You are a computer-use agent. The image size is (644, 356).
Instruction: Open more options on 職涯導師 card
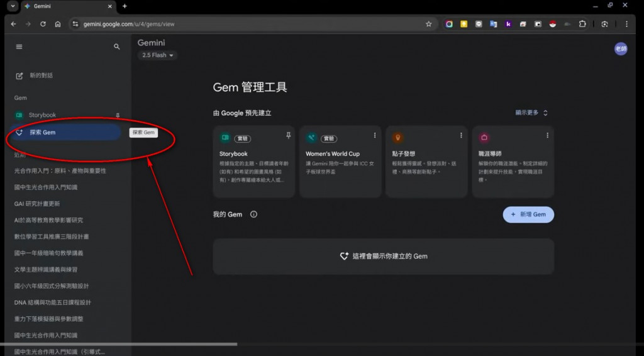coord(547,135)
